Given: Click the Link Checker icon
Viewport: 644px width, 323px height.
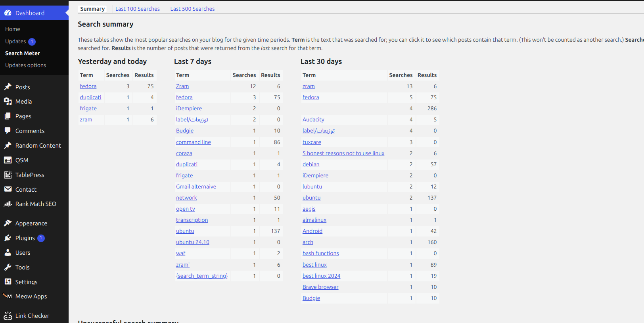Looking at the screenshot, I should coord(8,316).
